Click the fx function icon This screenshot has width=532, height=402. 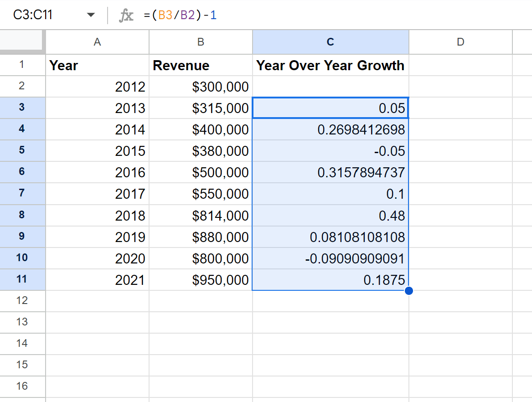[126, 15]
